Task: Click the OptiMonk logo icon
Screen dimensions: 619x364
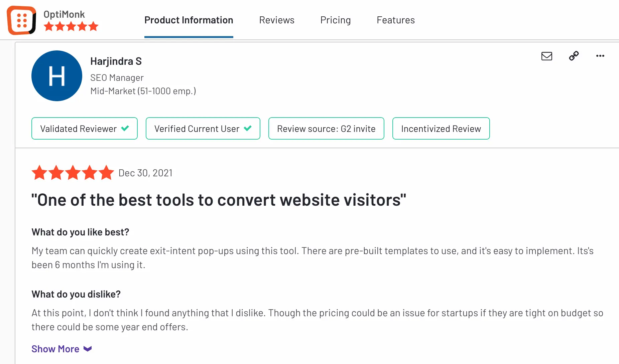Action: [21, 20]
